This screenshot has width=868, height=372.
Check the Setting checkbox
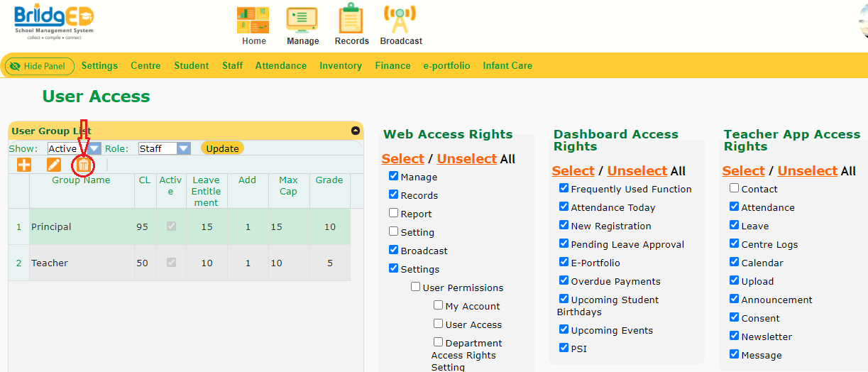393,231
